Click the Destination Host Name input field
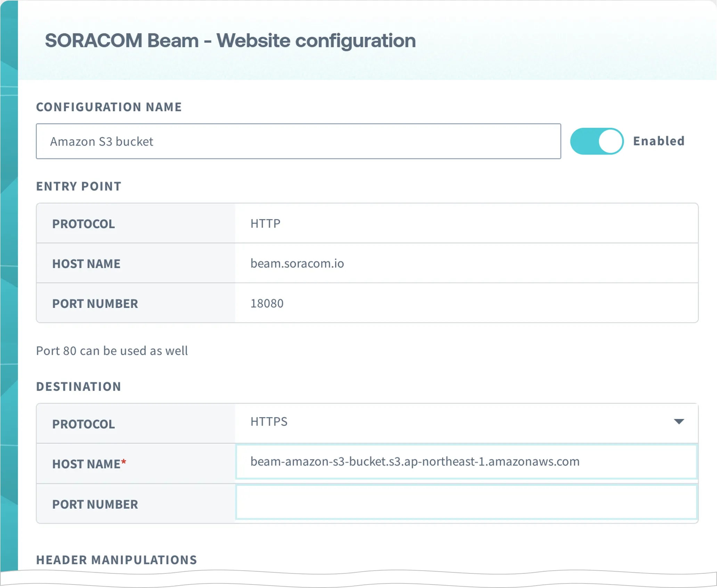 (x=466, y=462)
